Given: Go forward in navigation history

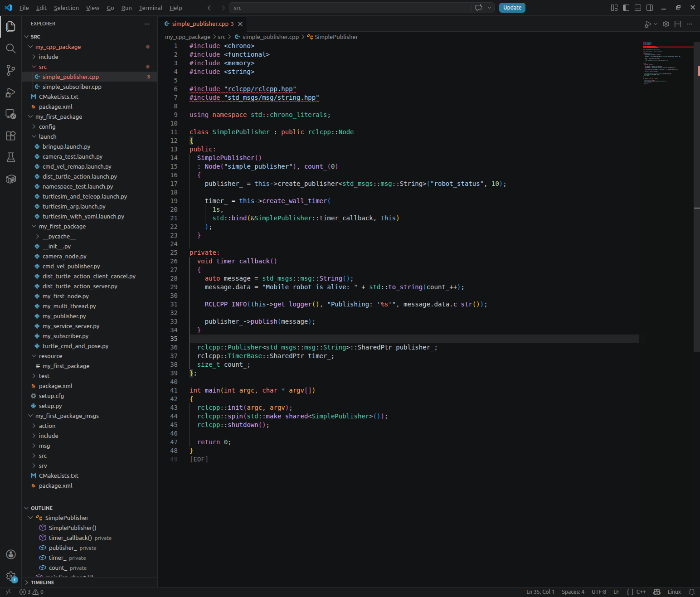Looking at the screenshot, I should click(222, 8).
